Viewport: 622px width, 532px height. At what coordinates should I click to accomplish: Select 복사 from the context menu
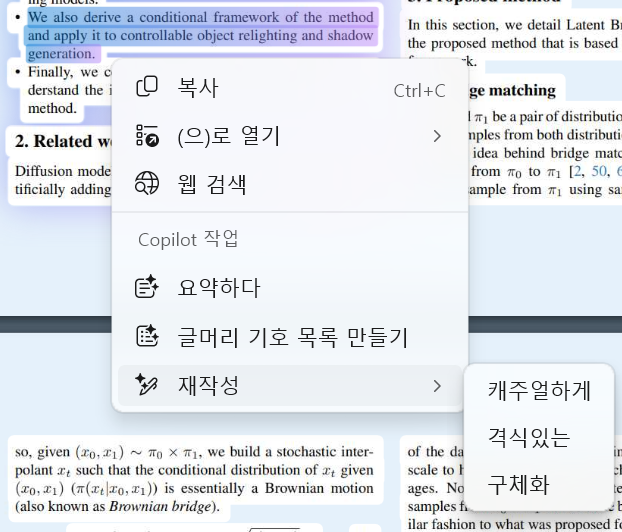[x=290, y=87]
